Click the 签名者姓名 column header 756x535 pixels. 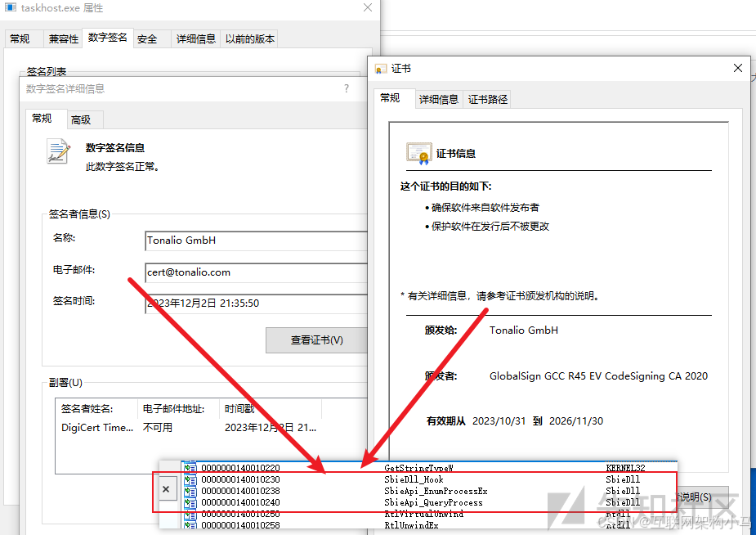(97, 409)
